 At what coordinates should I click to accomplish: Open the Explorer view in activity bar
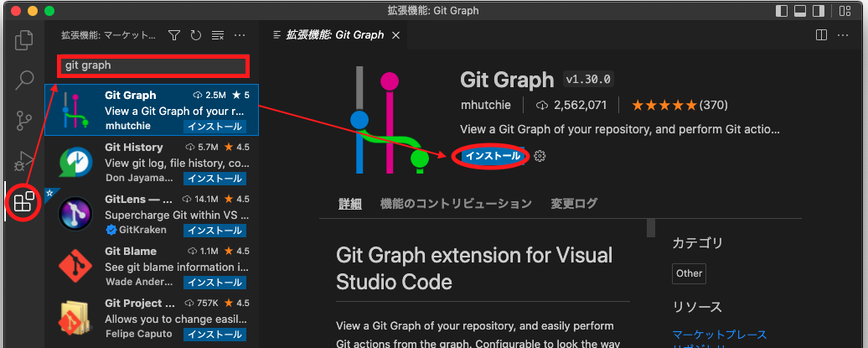23,39
